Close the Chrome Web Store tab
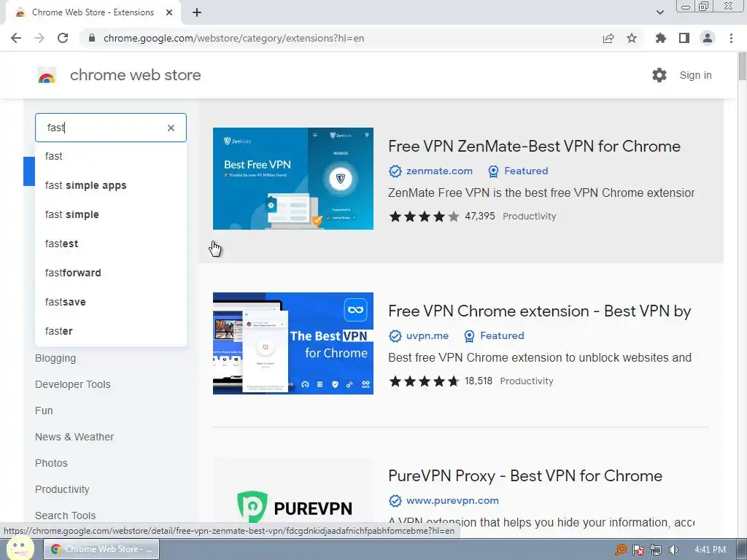This screenshot has width=747, height=560. tap(169, 12)
